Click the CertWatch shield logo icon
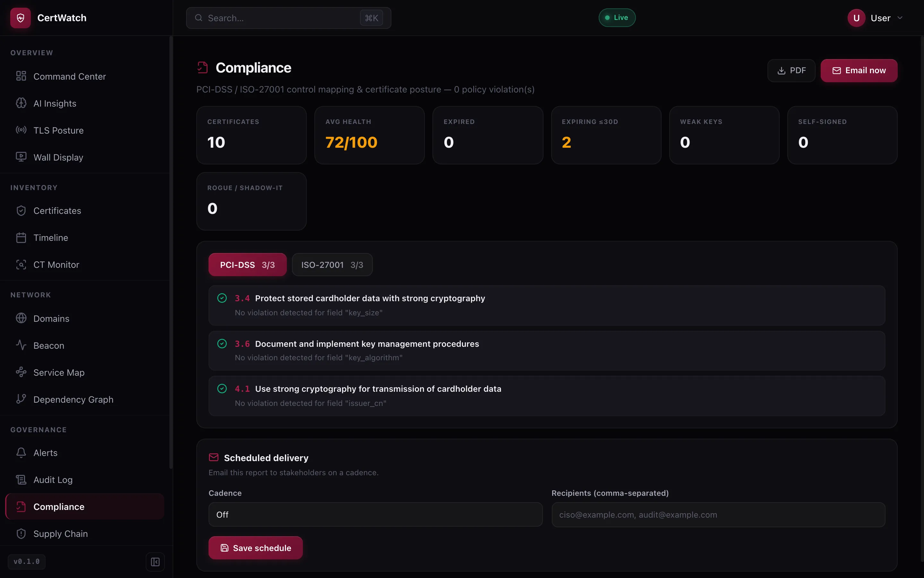The height and width of the screenshot is (578, 924). pyautogui.click(x=21, y=18)
